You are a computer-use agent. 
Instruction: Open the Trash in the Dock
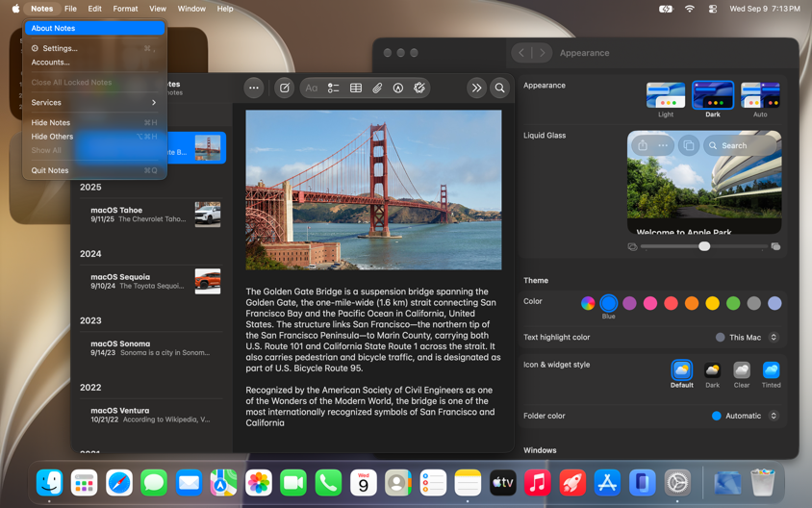763,483
